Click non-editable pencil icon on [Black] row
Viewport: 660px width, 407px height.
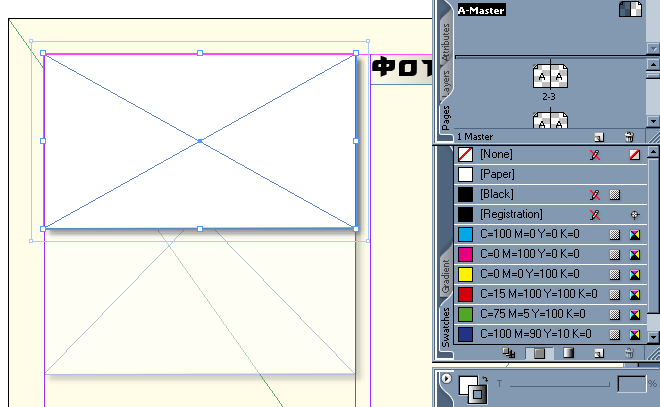coord(595,194)
